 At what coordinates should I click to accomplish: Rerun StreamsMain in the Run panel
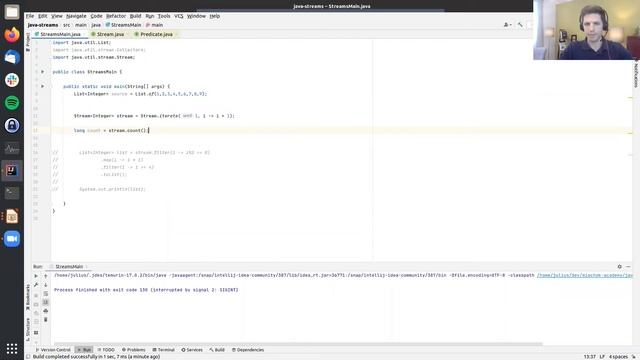(36, 276)
